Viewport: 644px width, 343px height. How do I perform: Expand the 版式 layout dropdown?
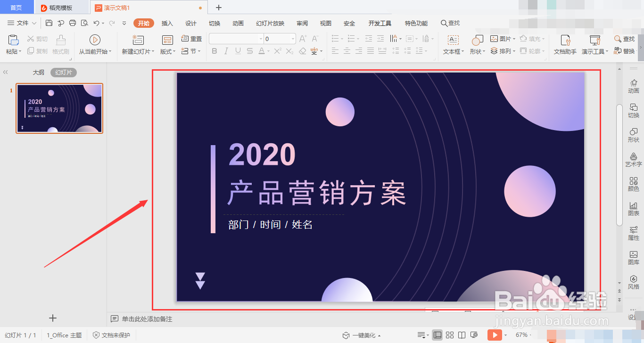[167, 51]
